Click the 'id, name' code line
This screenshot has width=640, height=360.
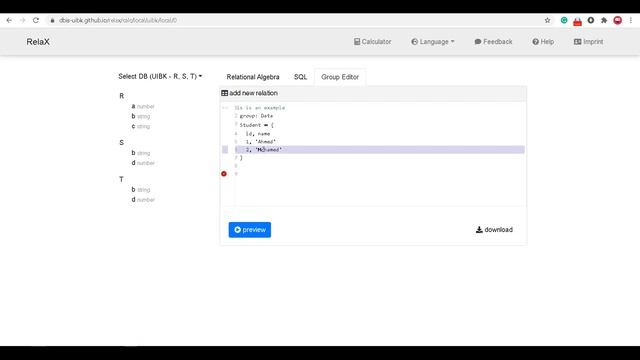point(258,133)
